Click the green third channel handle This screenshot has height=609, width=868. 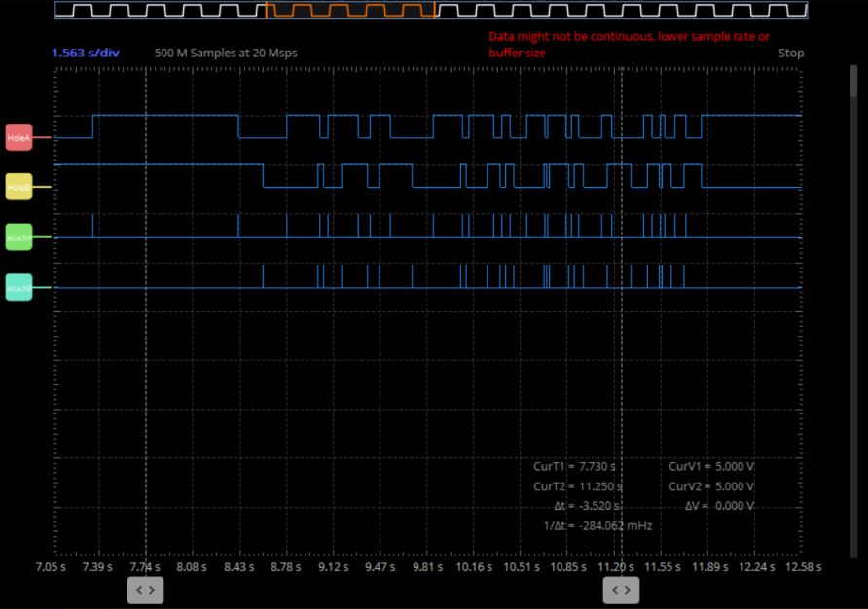[x=19, y=237]
